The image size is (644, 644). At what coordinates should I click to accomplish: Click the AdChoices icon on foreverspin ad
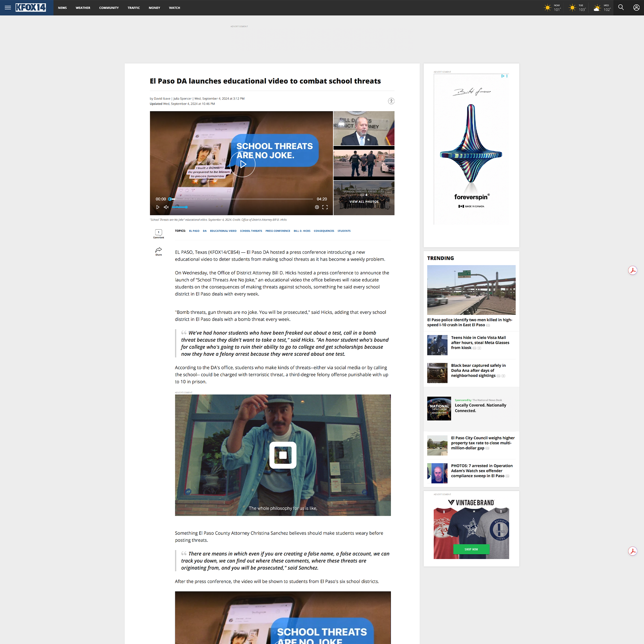coord(503,76)
